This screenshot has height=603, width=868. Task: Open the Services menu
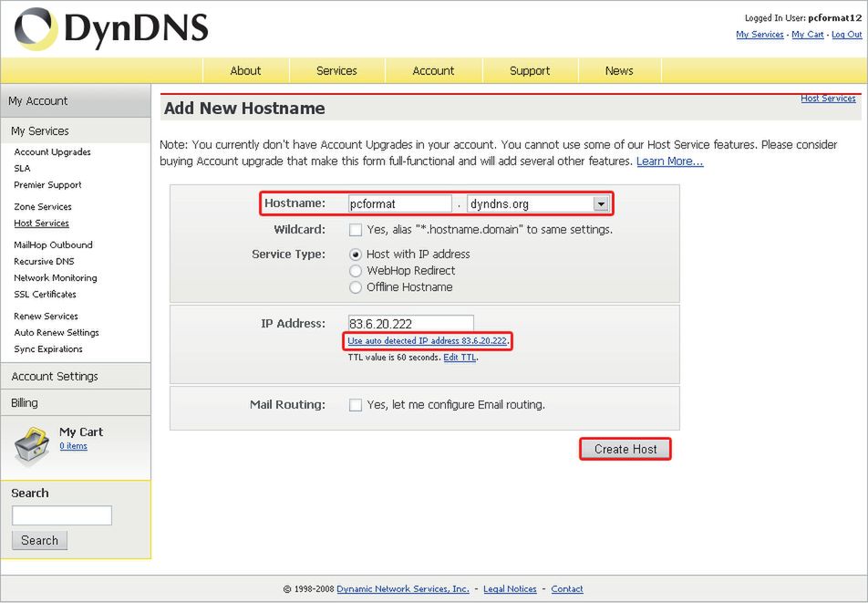click(336, 71)
